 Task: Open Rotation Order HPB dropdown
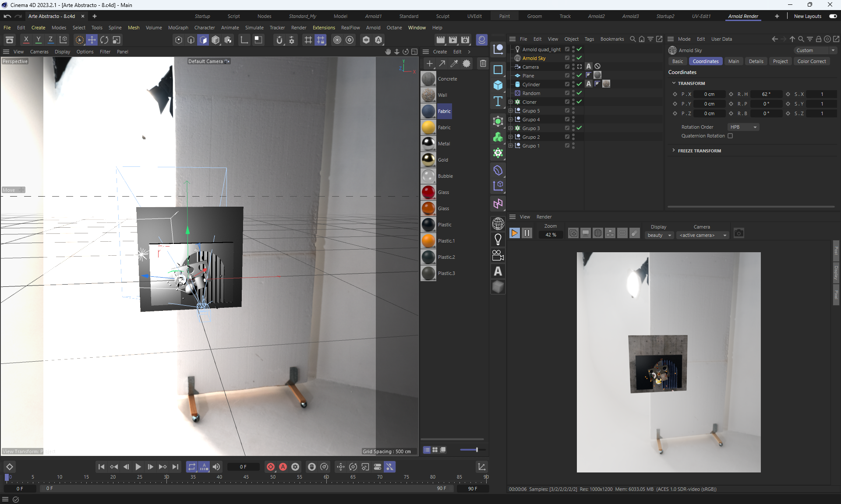pyautogui.click(x=743, y=127)
